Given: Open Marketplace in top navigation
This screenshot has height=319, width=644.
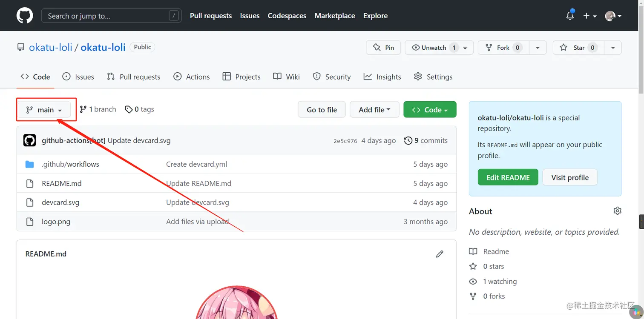Looking at the screenshot, I should (335, 16).
